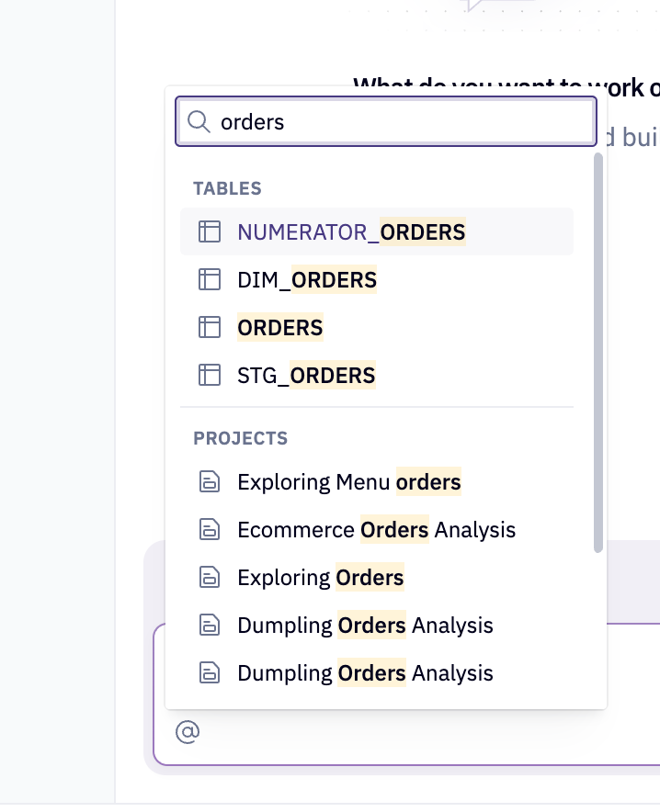Image resolution: width=660 pixels, height=812 pixels.
Task: Select the NUMERATOR_ORDERS table
Action: click(x=377, y=231)
